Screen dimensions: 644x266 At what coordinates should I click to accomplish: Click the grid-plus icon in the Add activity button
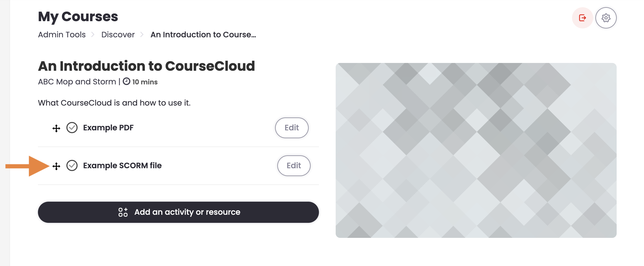point(123,212)
